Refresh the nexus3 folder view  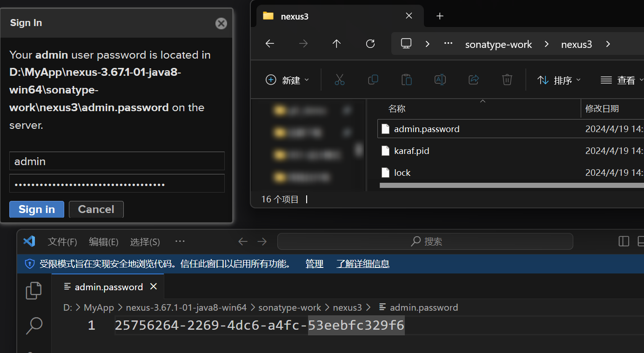coord(370,44)
